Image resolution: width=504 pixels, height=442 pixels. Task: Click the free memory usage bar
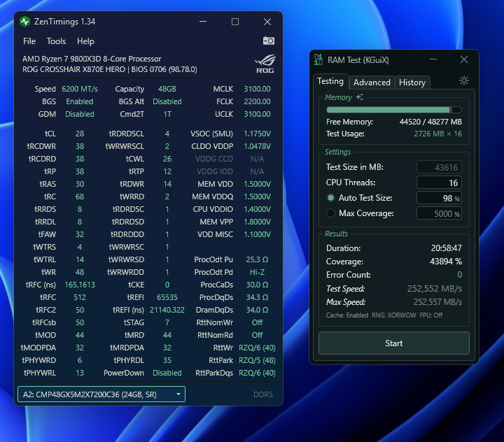393,110
